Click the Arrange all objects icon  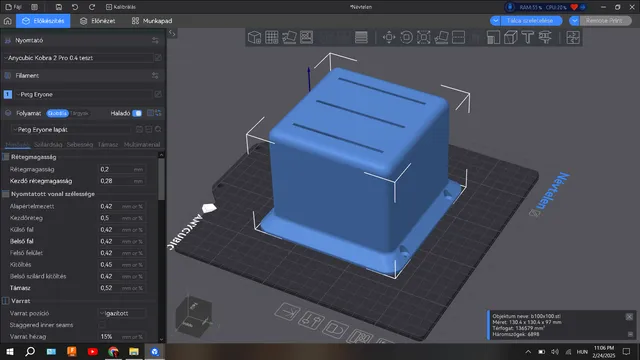[x=307, y=38]
